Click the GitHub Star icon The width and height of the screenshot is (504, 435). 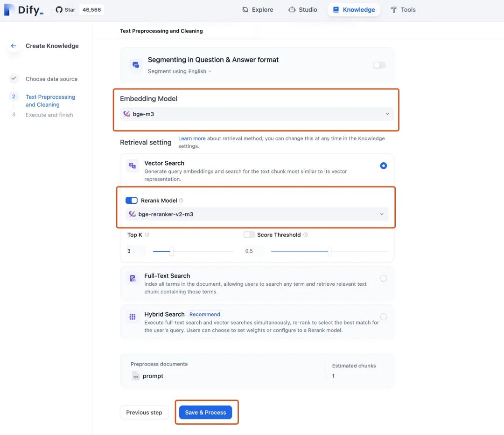[x=59, y=10]
